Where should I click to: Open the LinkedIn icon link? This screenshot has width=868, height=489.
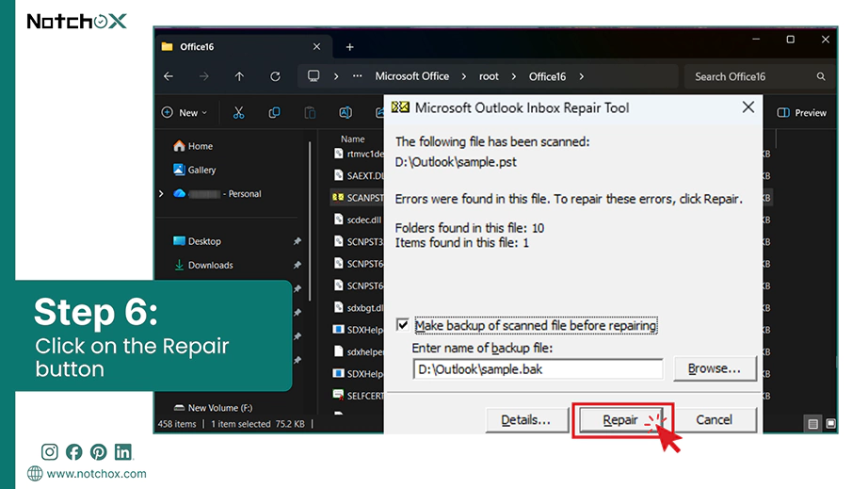[123, 452]
